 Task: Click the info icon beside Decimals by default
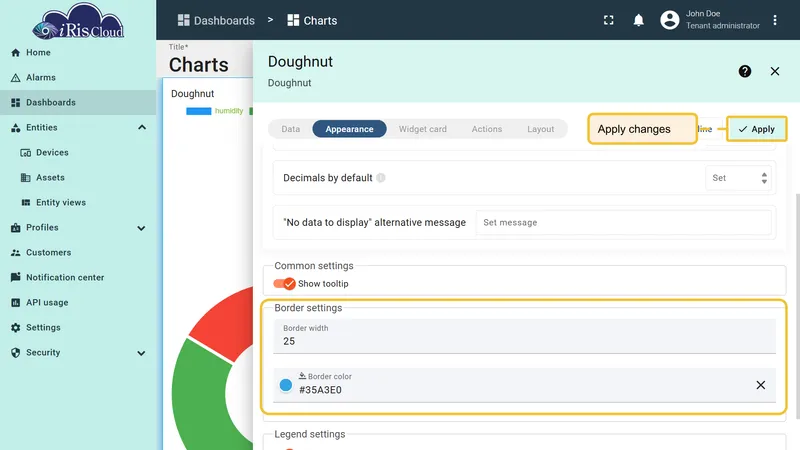[x=381, y=178]
